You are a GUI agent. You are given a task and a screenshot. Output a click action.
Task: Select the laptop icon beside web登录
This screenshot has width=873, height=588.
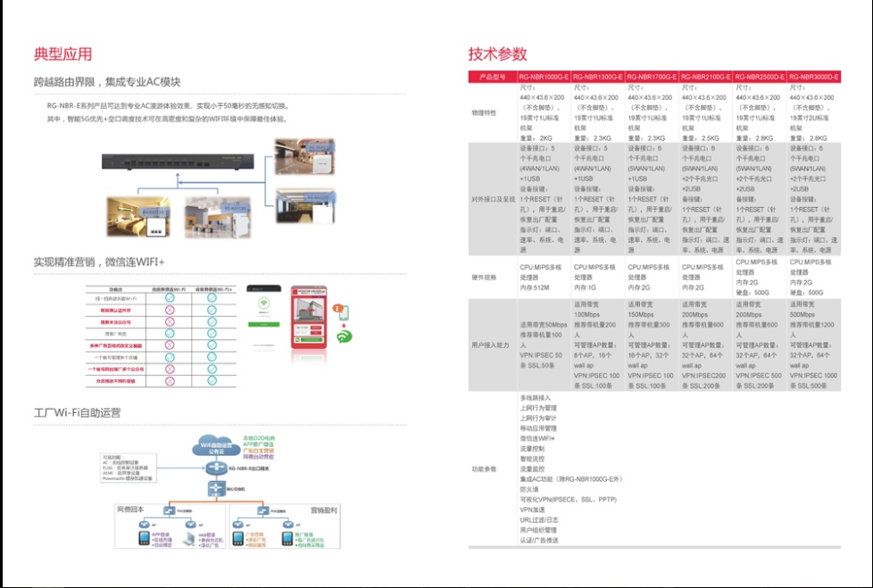tap(190, 539)
